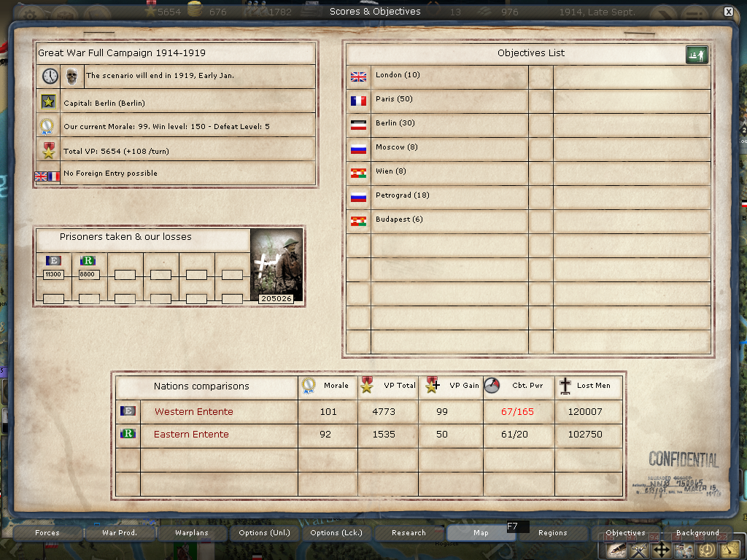
Task: Click the Cbt. Pwr gauge icon column header
Action: [492, 386]
